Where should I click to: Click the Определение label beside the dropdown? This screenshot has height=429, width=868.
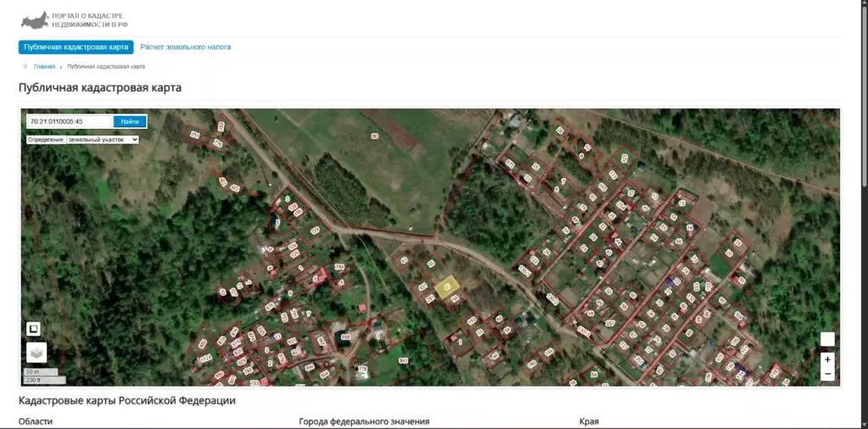click(47, 140)
